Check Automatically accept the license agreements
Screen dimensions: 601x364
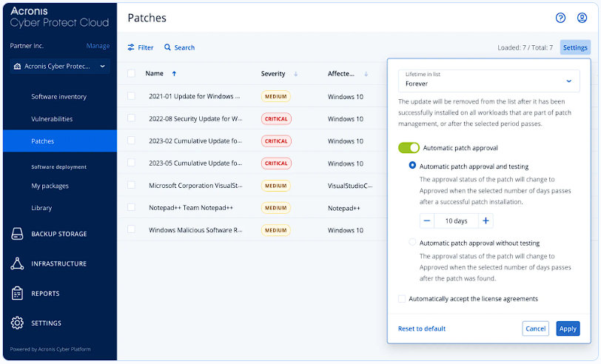pos(402,299)
